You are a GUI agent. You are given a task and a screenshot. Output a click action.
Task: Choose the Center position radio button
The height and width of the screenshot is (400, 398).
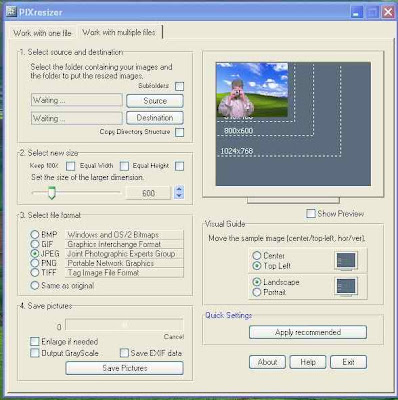256,256
